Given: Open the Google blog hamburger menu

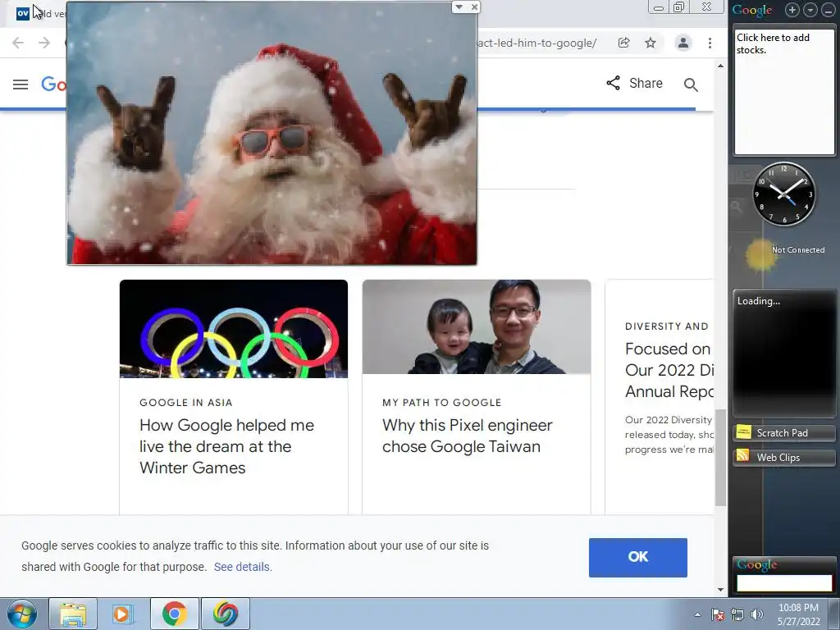Looking at the screenshot, I should pos(21,84).
